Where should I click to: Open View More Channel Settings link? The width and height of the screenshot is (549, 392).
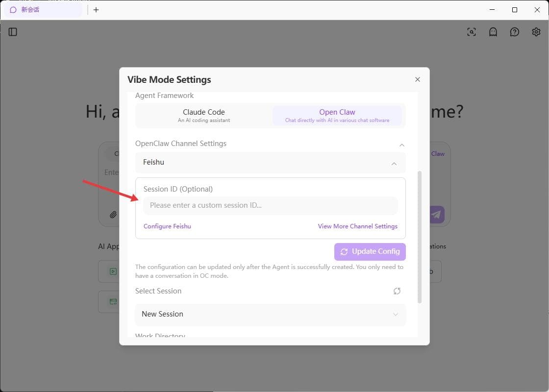pyautogui.click(x=357, y=226)
